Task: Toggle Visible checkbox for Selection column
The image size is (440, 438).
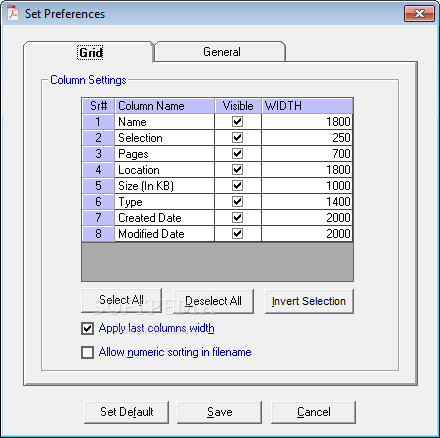Action: (237, 138)
